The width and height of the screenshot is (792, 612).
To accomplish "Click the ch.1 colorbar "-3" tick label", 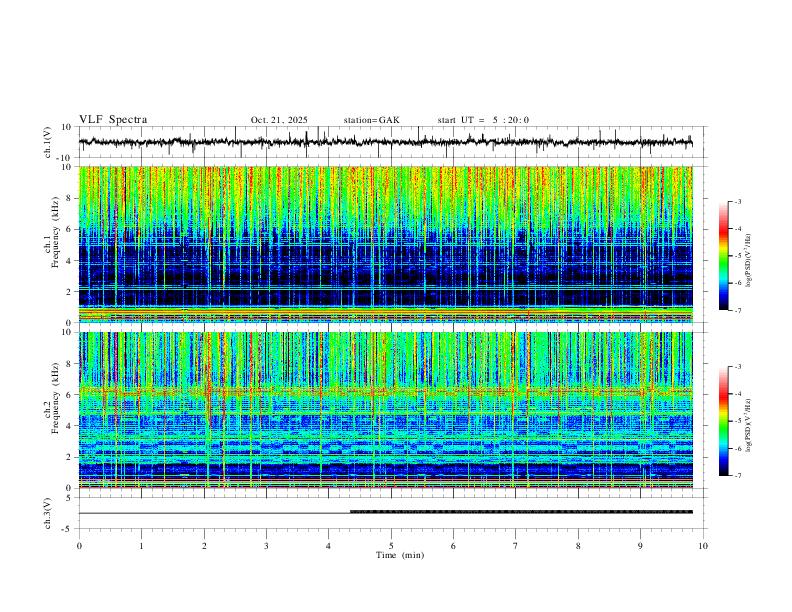I will click(x=737, y=201).
